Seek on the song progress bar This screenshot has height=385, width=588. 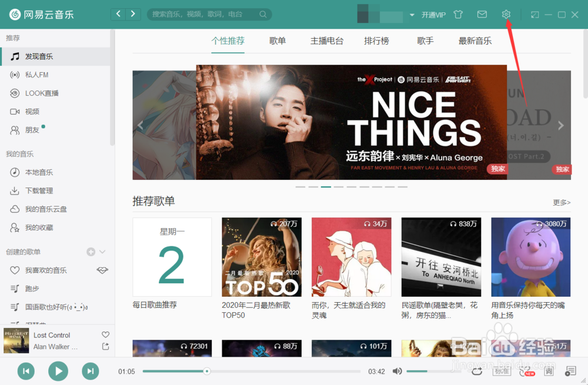(x=251, y=371)
